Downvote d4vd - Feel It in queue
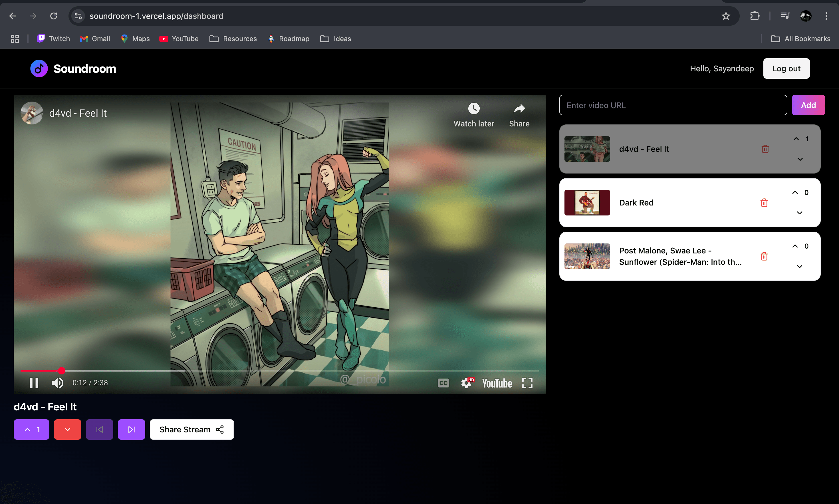Viewport: 839px width, 504px height. click(x=800, y=159)
